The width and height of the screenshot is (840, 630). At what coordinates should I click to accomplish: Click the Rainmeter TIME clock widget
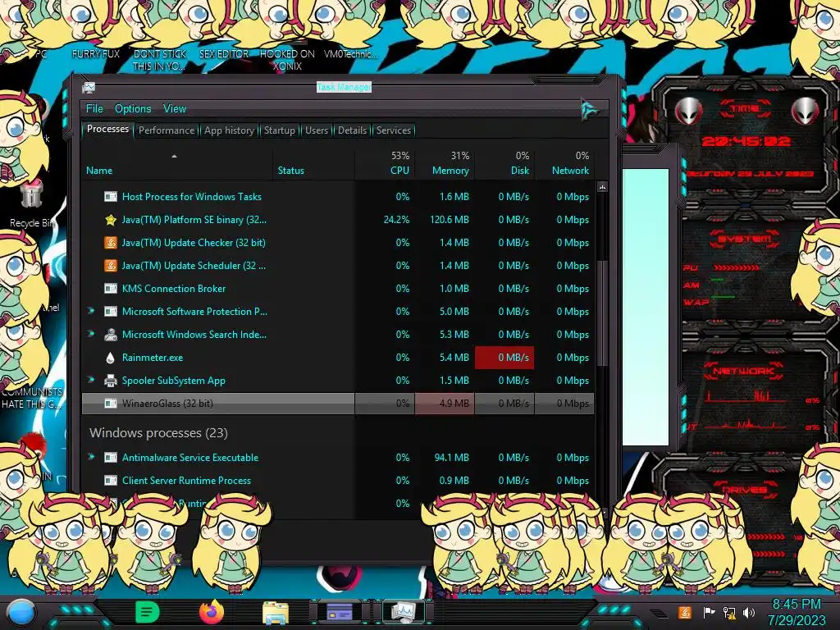(746, 141)
